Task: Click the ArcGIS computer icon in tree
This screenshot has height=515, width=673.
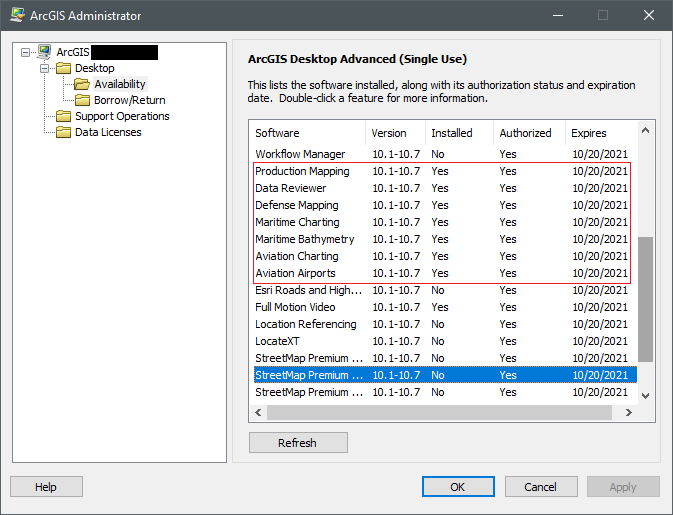Action: 44,52
